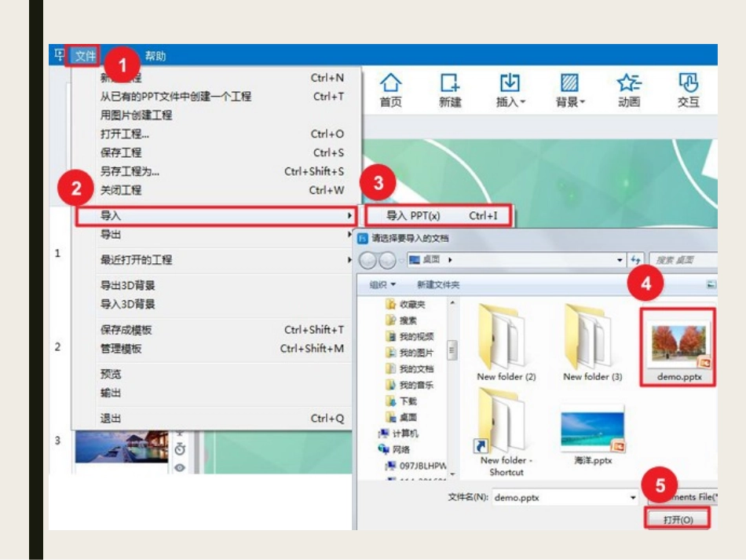Screen dimensions: 746x560
Task: Open the 背景 toolbar dropdown
Action: click(x=570, y=90)
